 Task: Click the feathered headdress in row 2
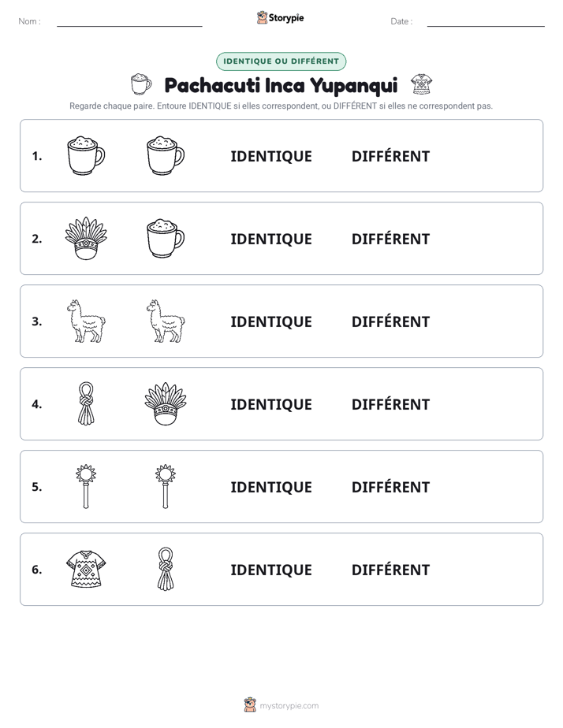[x=86, y=238]
